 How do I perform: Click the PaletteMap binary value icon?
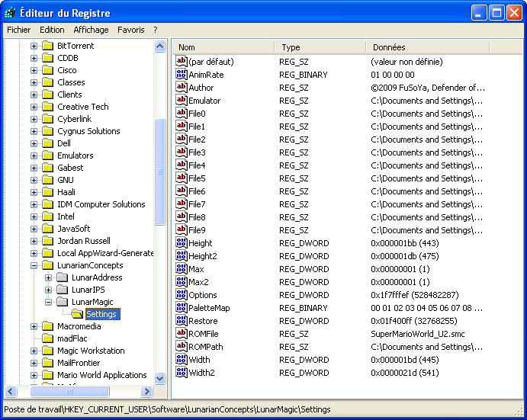(182, 308)
